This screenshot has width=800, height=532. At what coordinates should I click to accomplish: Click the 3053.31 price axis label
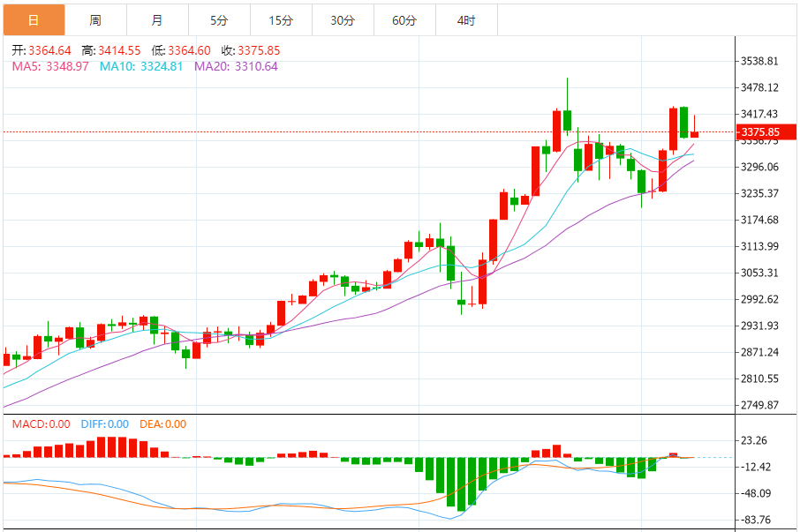click(x=759, y=273)
